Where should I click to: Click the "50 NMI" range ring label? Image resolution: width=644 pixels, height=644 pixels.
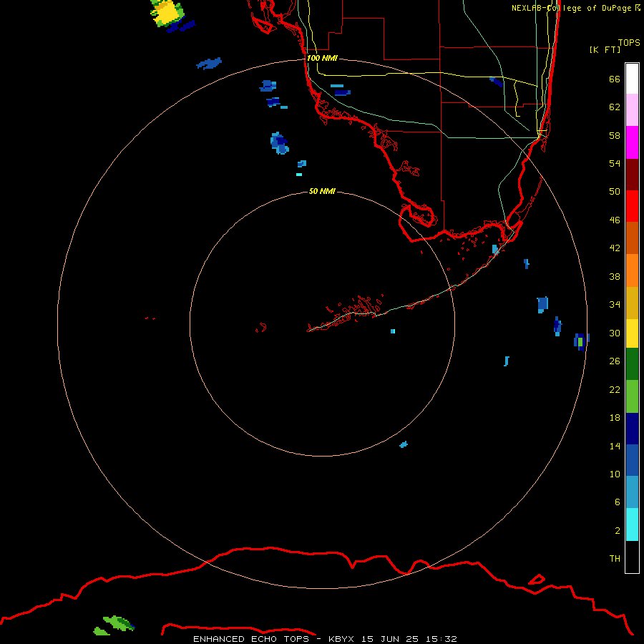point(322,191)
